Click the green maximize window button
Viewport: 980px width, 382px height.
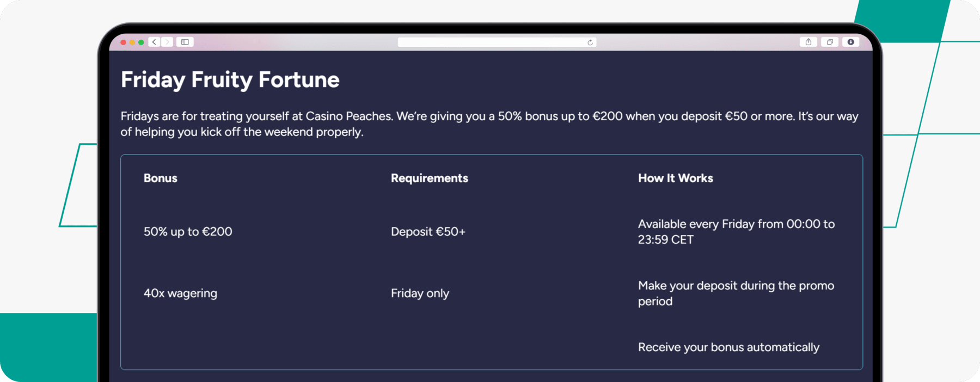point(141,42)
